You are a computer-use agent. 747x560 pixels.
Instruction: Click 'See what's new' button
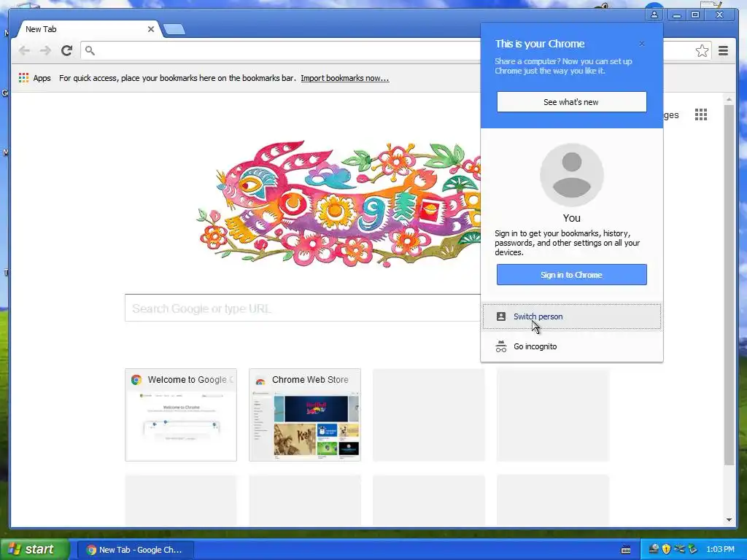click(x=572, y=102)
